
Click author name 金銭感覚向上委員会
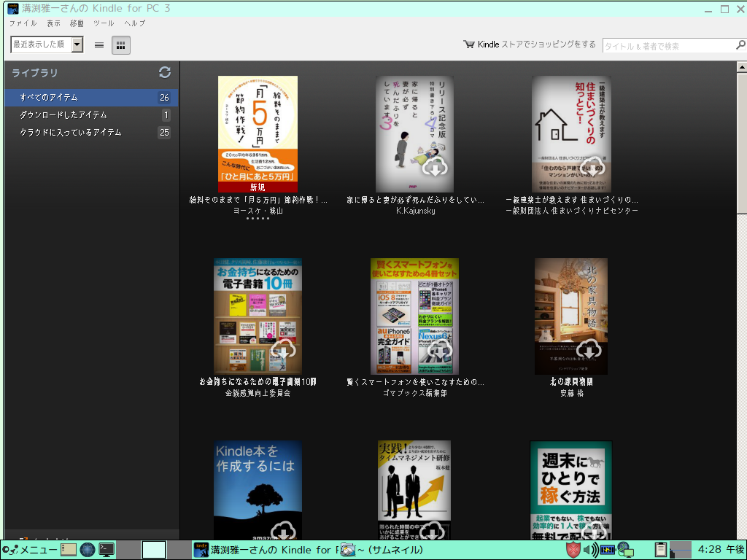point(258,393)
